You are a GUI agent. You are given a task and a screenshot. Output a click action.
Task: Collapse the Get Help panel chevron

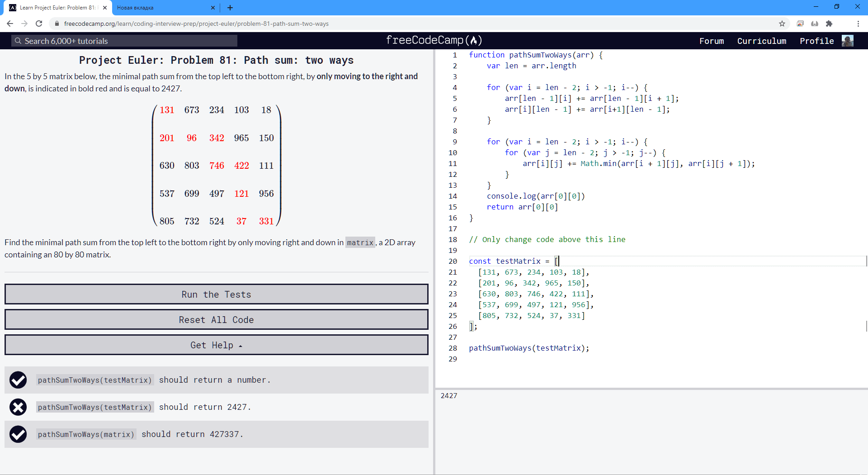tap(240, 345)
